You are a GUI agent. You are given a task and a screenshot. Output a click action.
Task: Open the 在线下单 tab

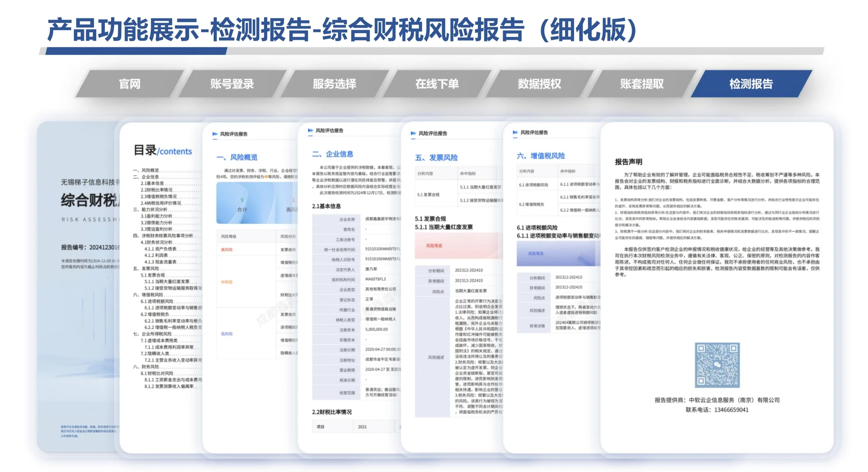(436, 84)
